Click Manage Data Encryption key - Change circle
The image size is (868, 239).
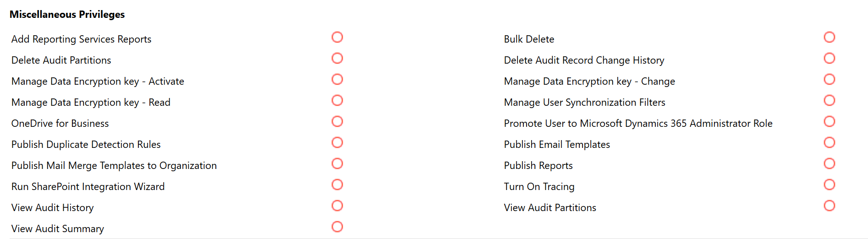click(x=830, y=79)
